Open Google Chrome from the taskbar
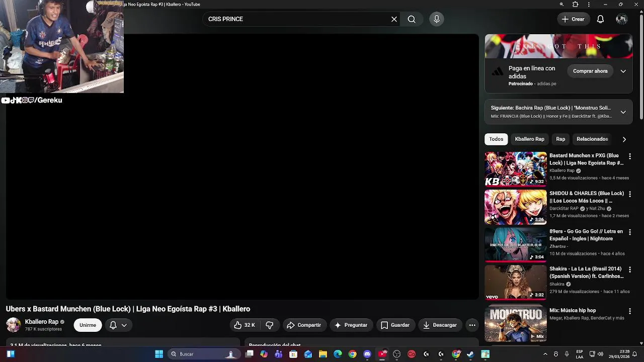 tap(352, 354)
